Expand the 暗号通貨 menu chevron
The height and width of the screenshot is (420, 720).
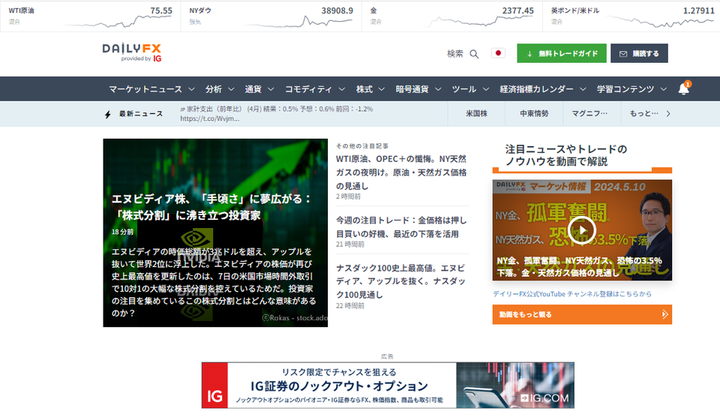(x=438, y=89)
